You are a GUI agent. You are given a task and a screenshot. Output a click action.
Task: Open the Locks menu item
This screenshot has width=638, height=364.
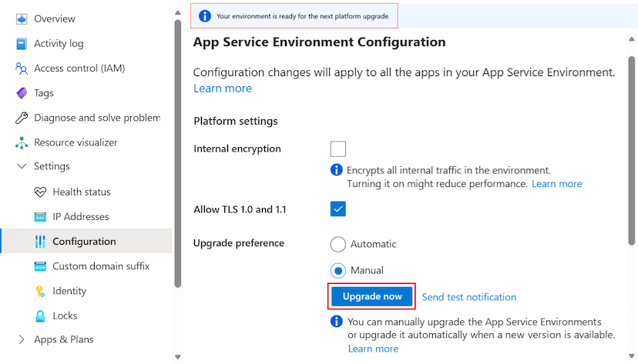tap(65, 316)
